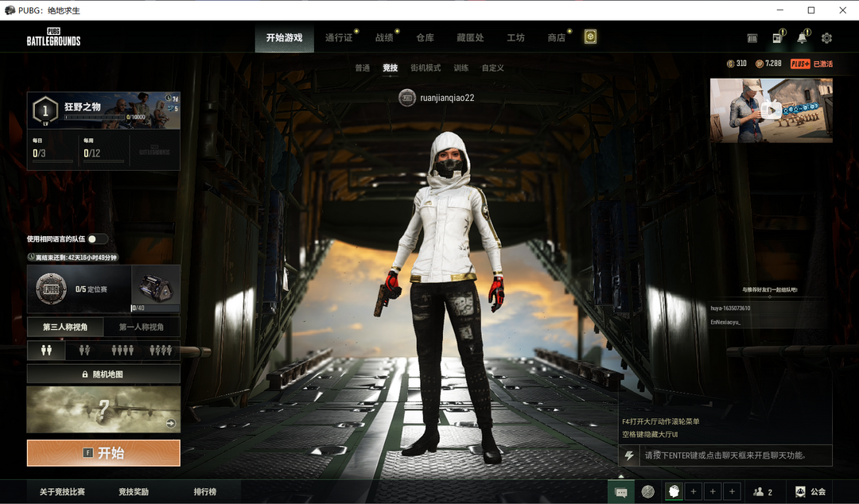Switch to the 街机模式 sub-tab
Image resolution: width=859 pixels, height=504 pixels.
tap(425, 68)
